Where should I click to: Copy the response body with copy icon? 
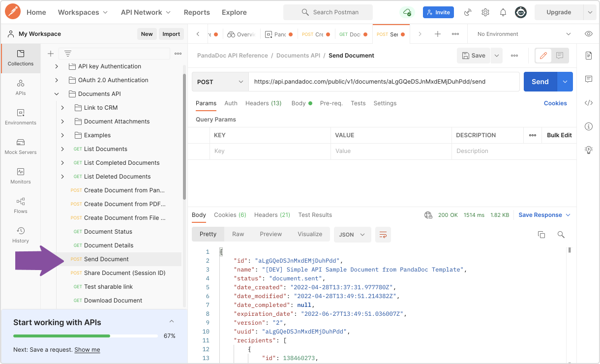[541, 235]
